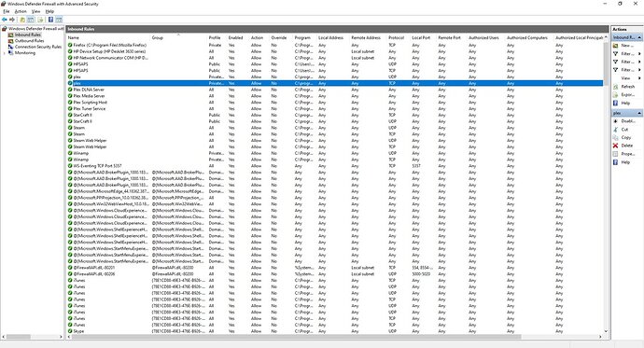Click the Delete action label
Image resolution: width=644 pixels, height=348 pixels.
pos(627,146)
